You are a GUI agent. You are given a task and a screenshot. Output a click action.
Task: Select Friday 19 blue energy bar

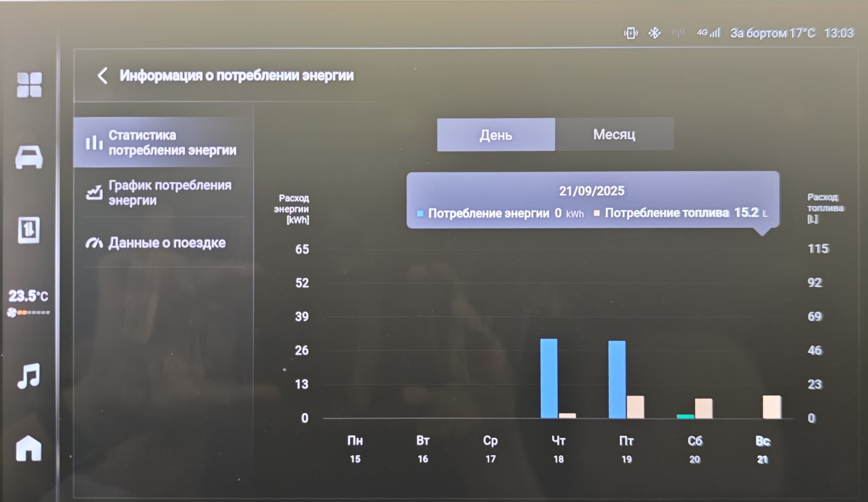tap(617, 379)
